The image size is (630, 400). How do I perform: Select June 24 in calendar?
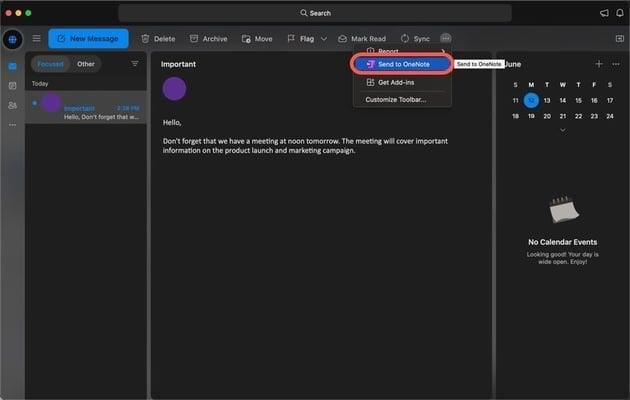[x=610, y=116]
